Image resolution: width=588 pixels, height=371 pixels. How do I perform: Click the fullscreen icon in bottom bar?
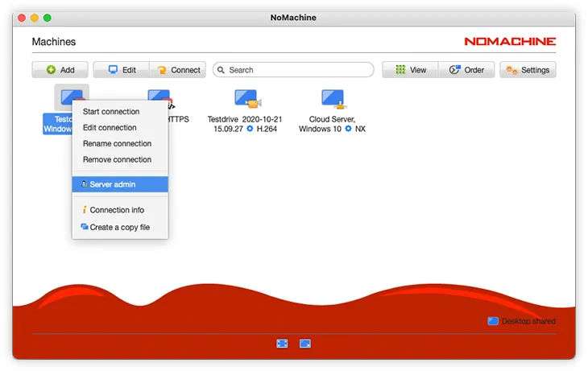click(x=282, y=343)
